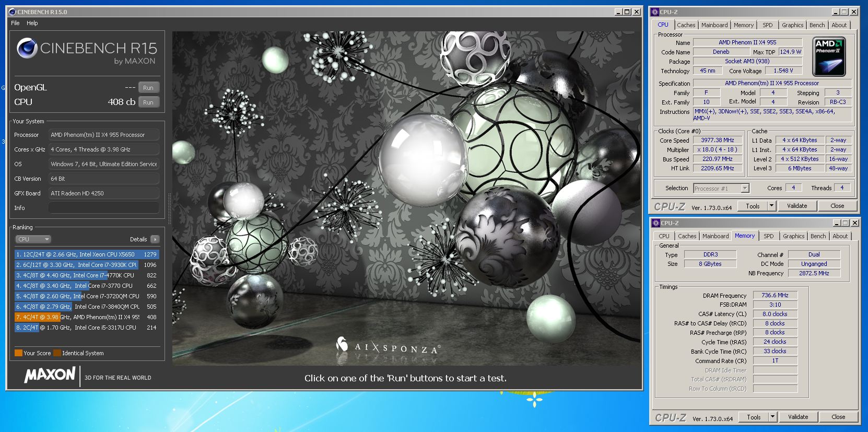The width and height of the screenshot is (868, 432).
Task: Expand ranking Details arrow button
Action: tap(155, 239)
